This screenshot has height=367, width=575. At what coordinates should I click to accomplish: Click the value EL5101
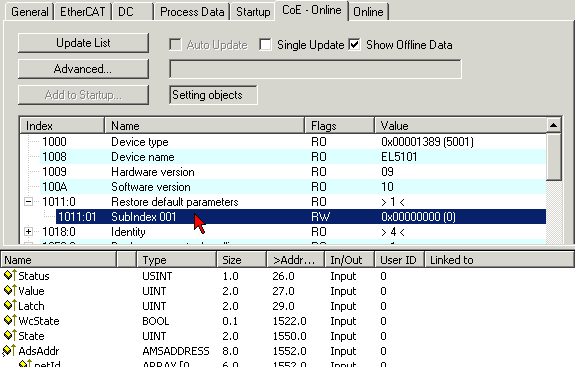click(x=399, y=157)
